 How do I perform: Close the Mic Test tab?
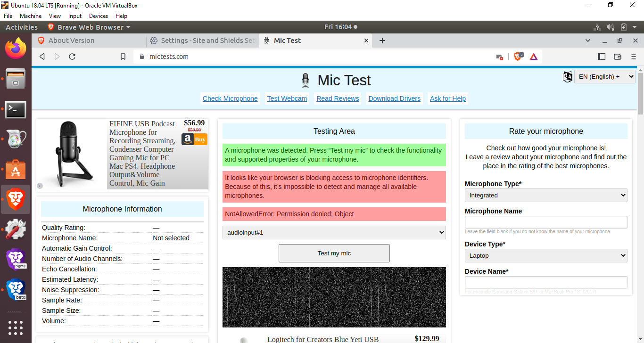click(x=366, y=41)
